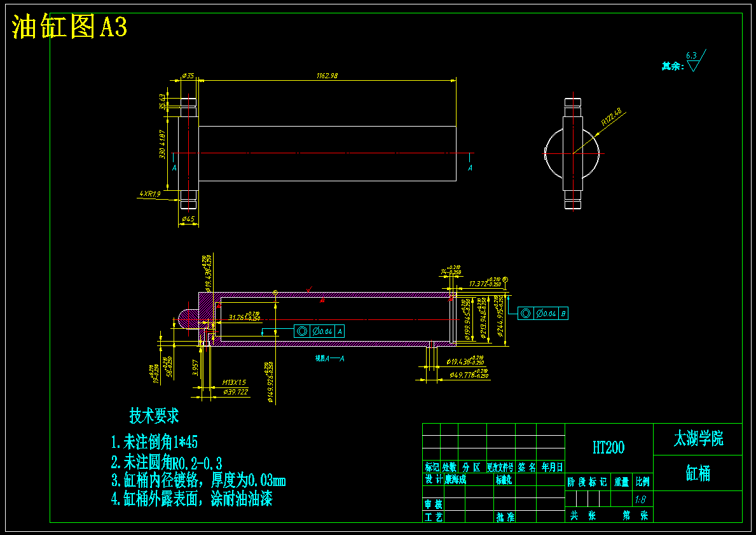Click the '比例' header cell

click(642, 482)
